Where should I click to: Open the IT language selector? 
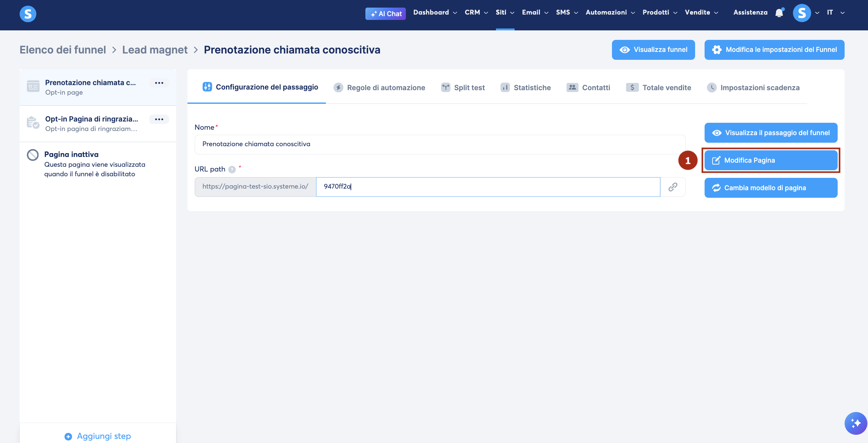click(835, 12)
